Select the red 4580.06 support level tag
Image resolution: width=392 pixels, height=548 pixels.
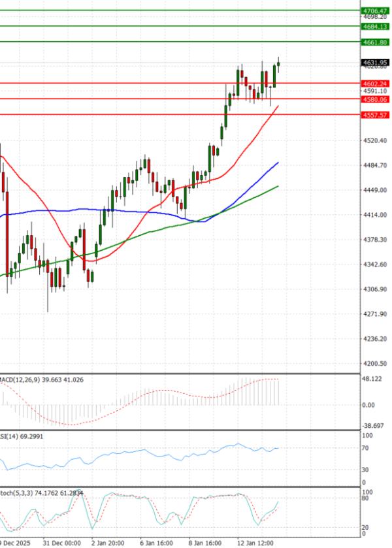tap(375, 99)
